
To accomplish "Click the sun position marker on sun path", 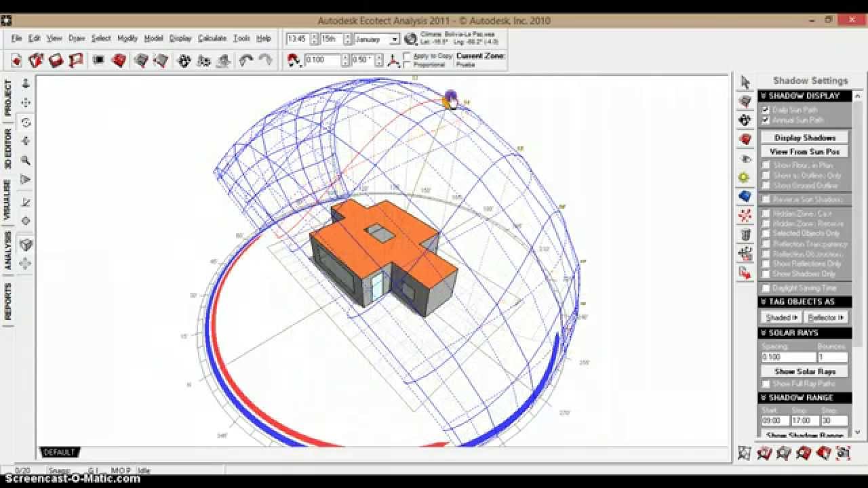I will [450, 99].
